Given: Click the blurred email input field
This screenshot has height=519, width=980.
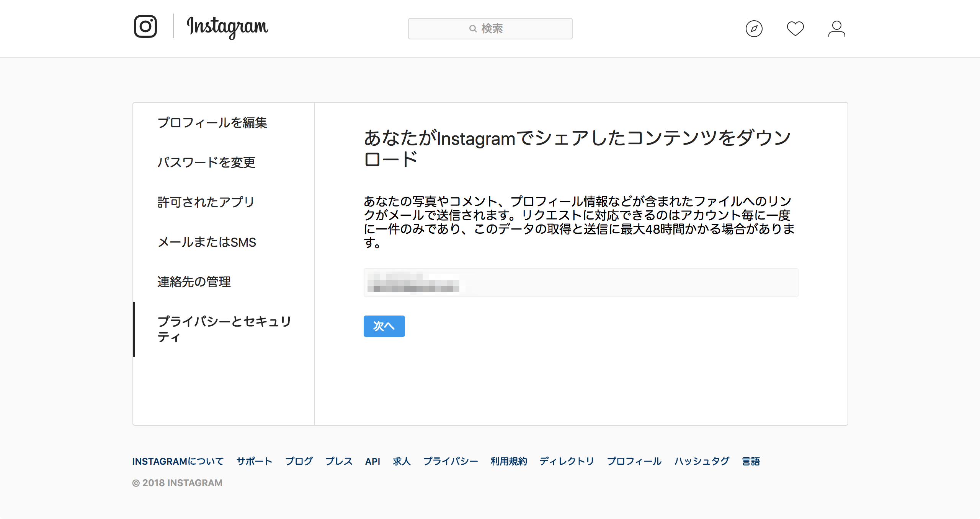Looking at the screenshot, I should click(x=581, y=283).
